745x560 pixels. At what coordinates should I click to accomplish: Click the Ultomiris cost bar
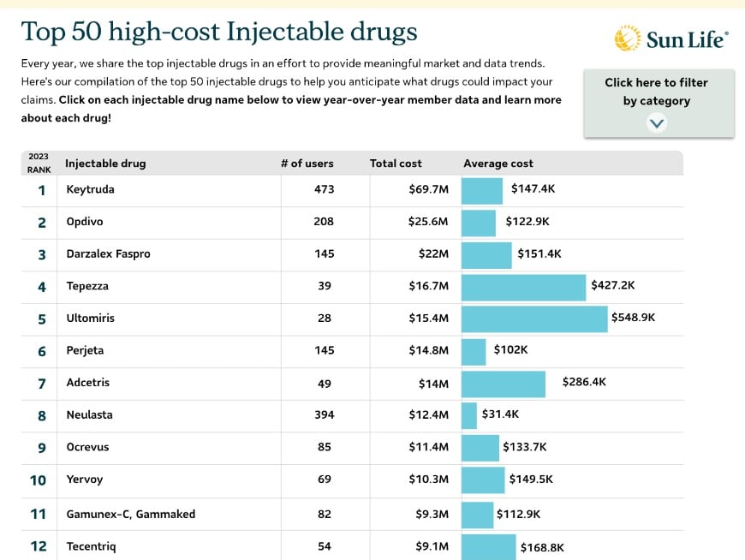coord(533,319)
